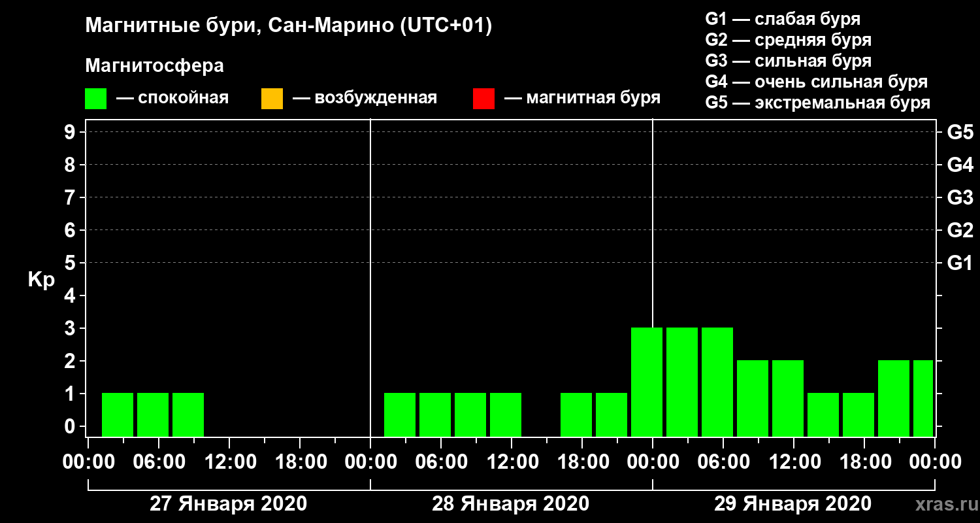The image size is (980, 523).
Task: Click 'G5 — экстремальная буря' description line
Action: [817, 103]
